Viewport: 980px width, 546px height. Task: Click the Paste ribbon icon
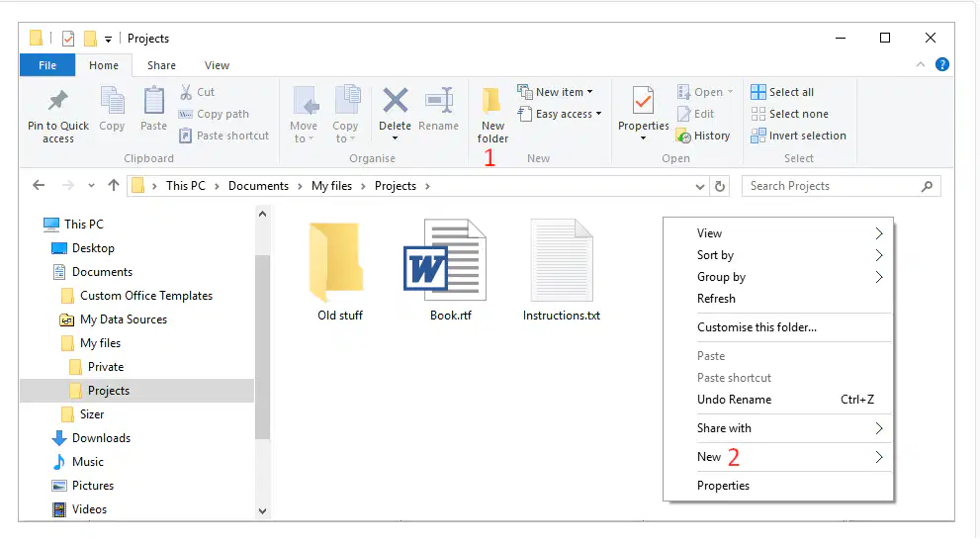(x=153, y=101)
